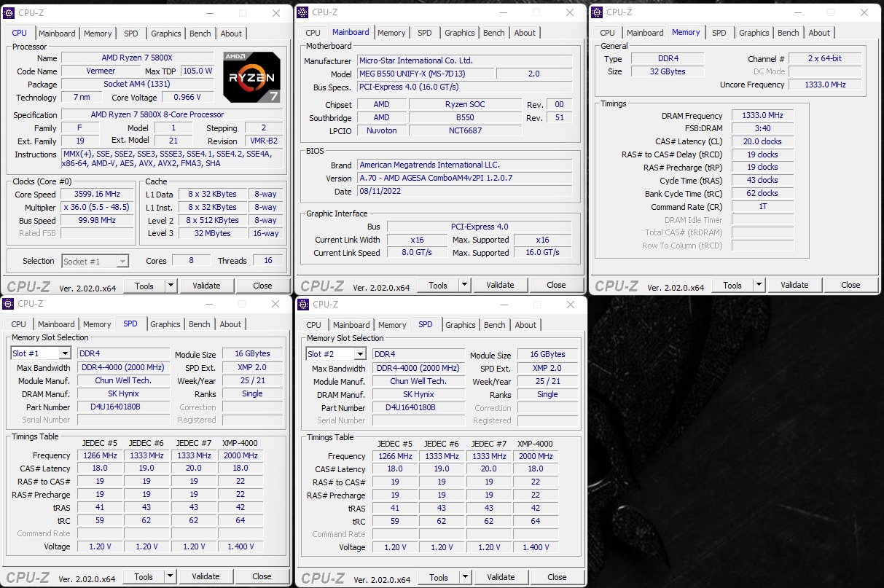Click the Tools button in the Slot #1 window
884x588 pixels.
point(144,576)
